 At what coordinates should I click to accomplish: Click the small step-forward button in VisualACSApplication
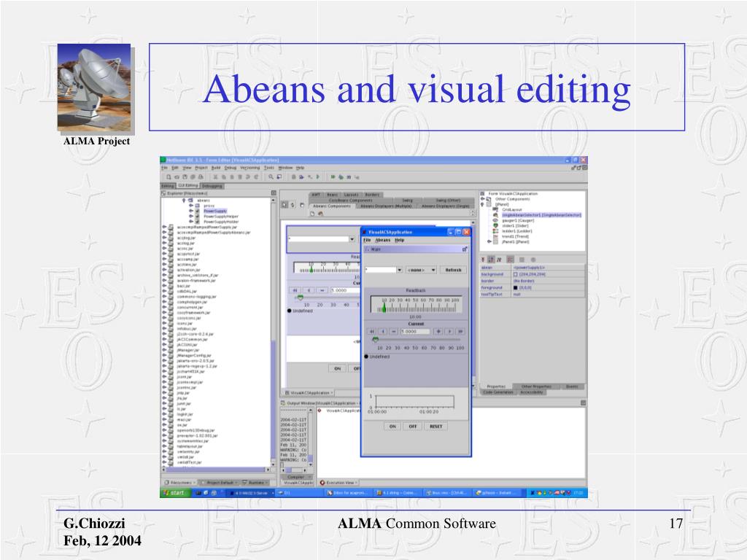(x=449, y=332)
